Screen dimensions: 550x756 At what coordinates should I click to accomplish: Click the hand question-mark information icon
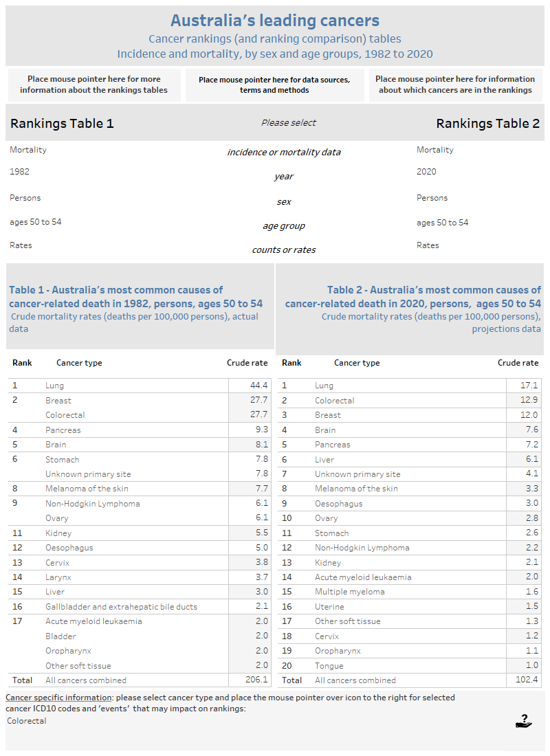click(522, 722)
